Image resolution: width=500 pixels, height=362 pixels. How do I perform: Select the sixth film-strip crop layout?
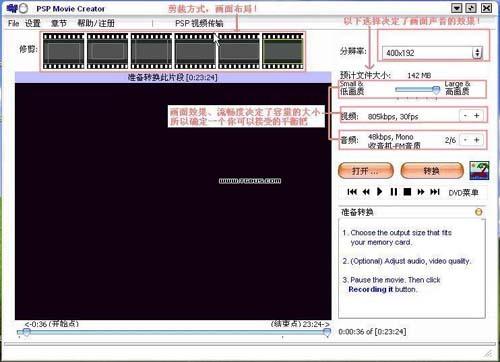click(283, 51)
